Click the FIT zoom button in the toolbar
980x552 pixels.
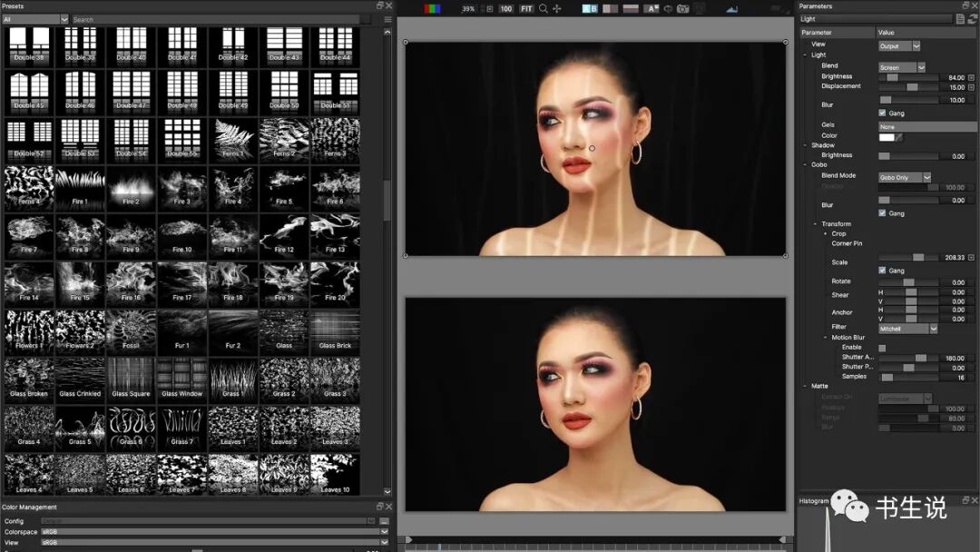coord(526,9)
